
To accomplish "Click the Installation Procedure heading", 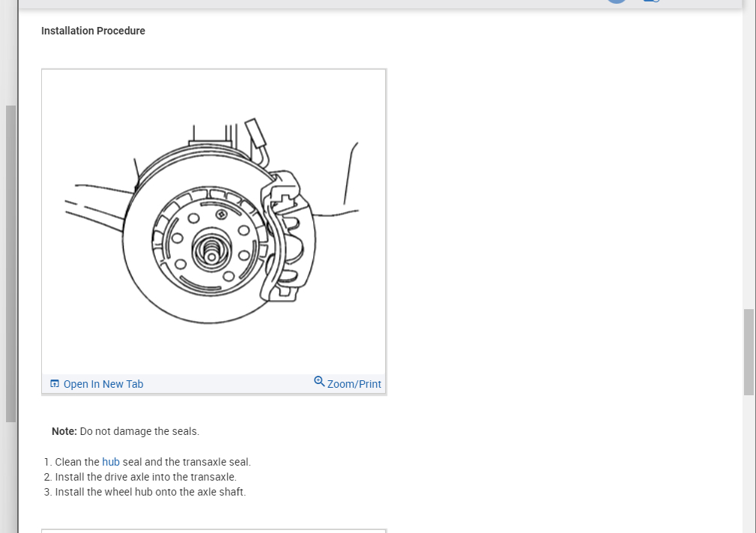I will [93, 31].
